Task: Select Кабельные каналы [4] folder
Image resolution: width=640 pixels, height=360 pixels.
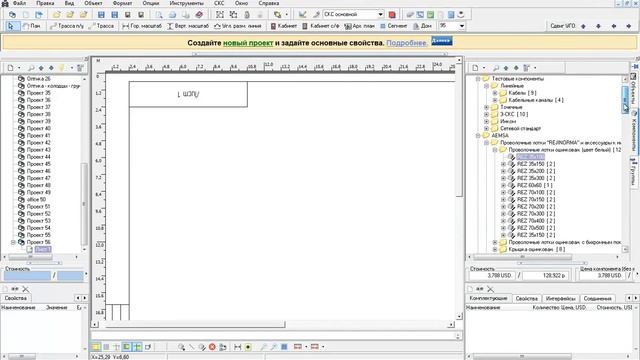Action: coord(536,100)
